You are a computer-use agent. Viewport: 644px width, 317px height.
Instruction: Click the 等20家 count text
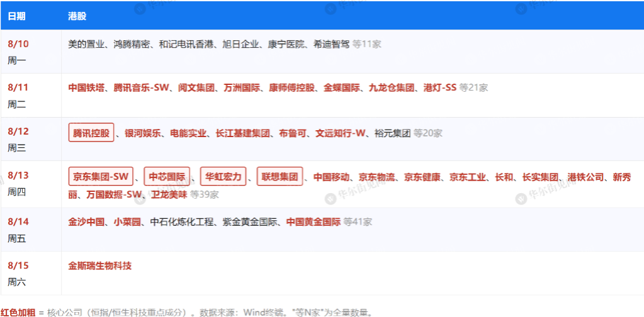coord(428,133)
